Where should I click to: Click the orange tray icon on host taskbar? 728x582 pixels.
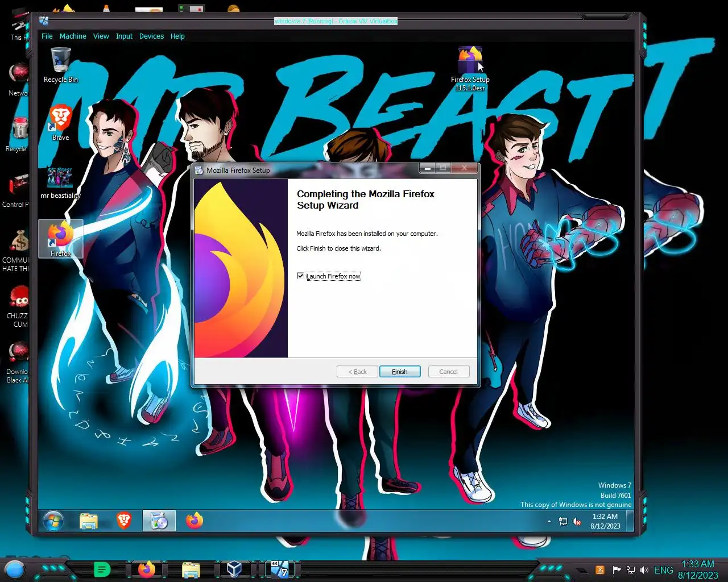pyautogui.click(x=599, y=570)
